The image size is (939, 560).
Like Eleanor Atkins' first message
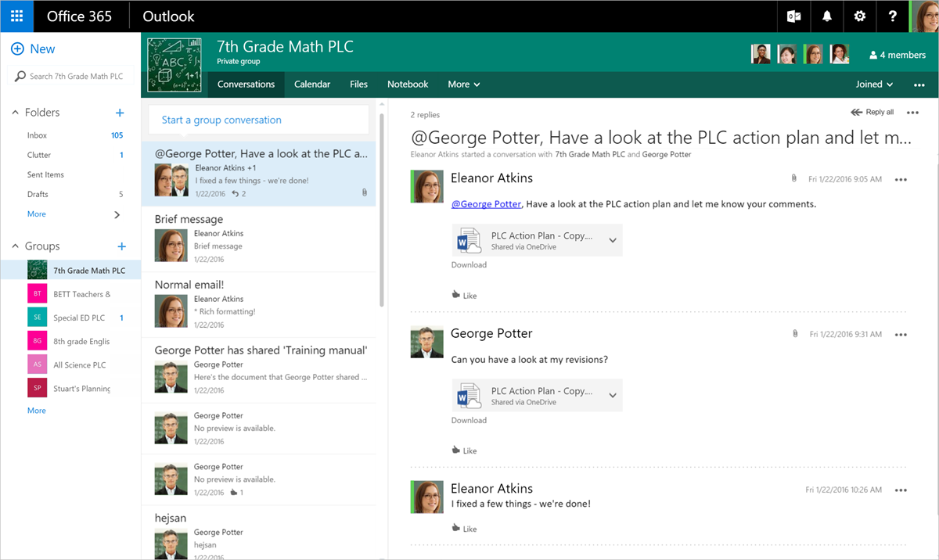click(x=465, y=295)
